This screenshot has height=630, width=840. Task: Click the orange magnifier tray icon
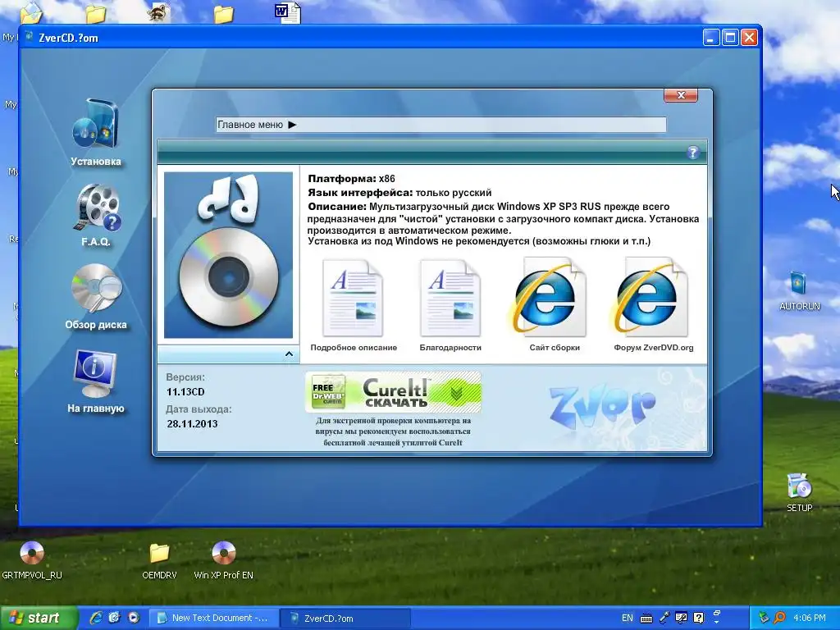click(780, 618)
